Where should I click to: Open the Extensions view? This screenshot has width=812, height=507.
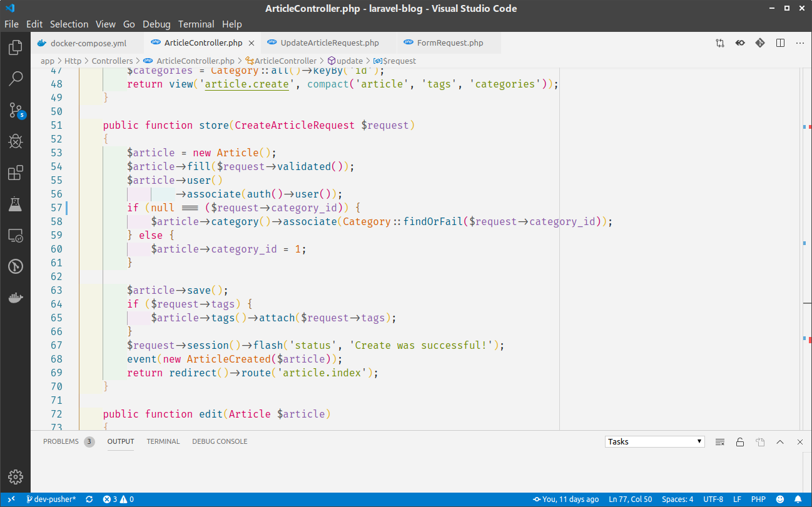pos(16,173)
